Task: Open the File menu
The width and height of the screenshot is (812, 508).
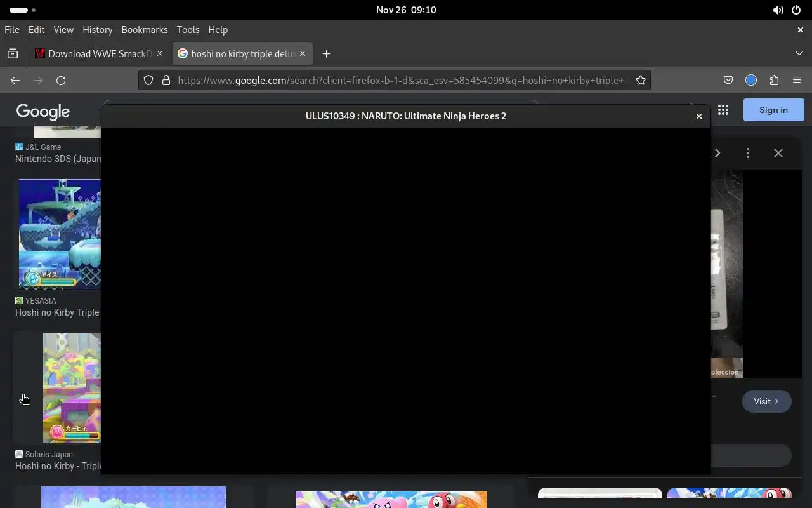Action: pyautogui.click(x=11, y=30)
